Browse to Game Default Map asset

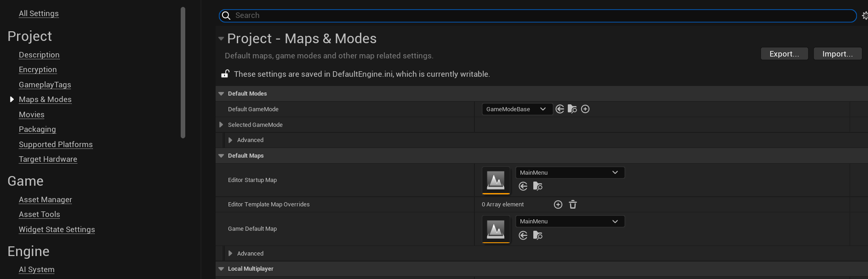coord(537,235)
